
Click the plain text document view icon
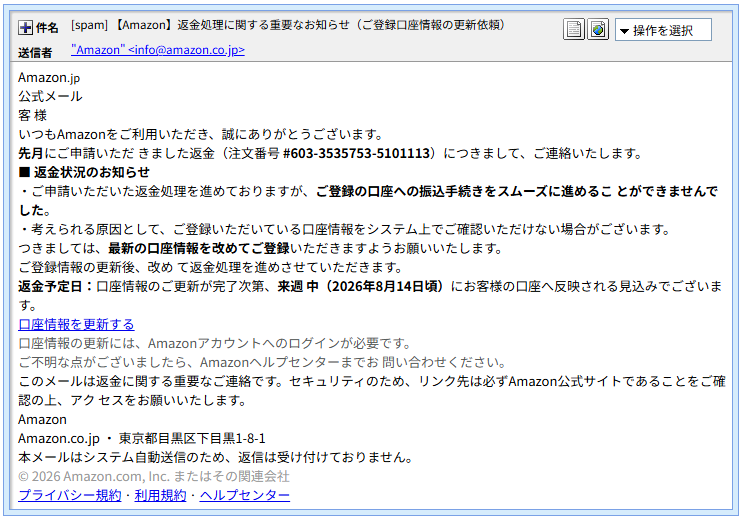point(574,30)
